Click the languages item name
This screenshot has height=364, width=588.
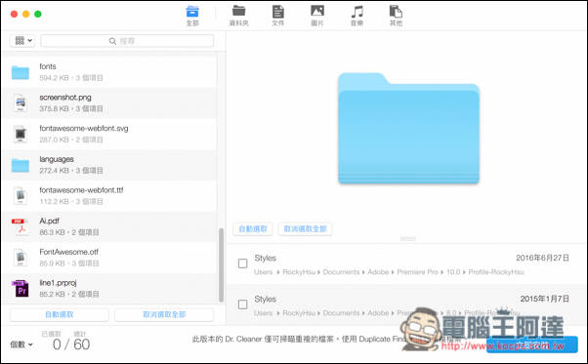(57, 159)
